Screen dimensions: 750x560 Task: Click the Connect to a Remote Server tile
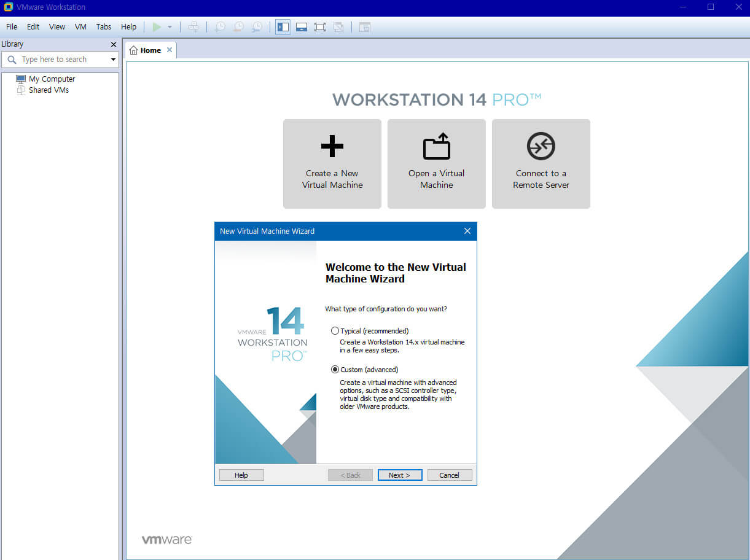[541, 164]
